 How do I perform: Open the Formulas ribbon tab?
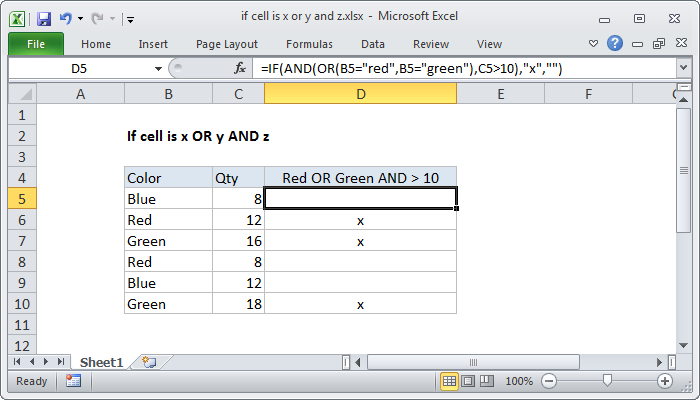click(309, 44)
